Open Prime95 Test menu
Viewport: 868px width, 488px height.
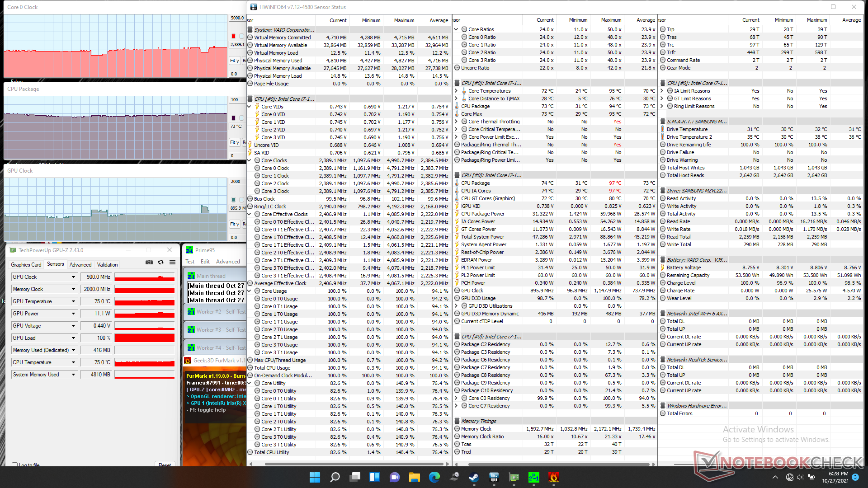(x=190, y=262)
